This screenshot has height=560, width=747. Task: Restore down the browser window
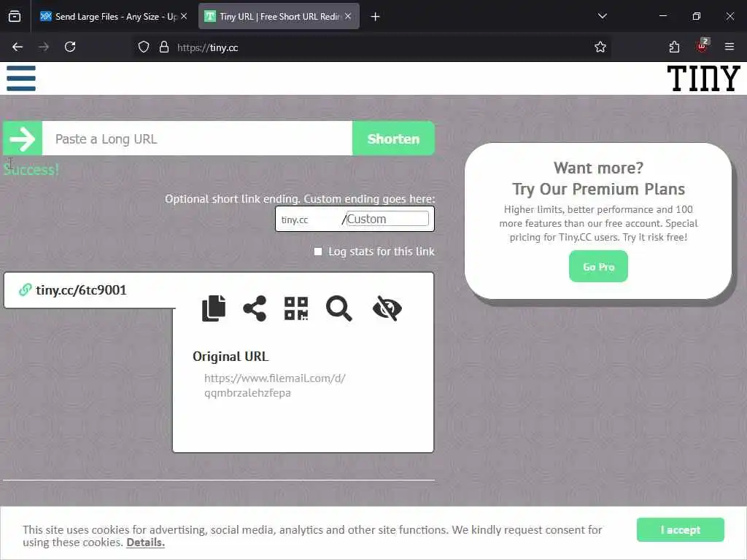(696, 17)
